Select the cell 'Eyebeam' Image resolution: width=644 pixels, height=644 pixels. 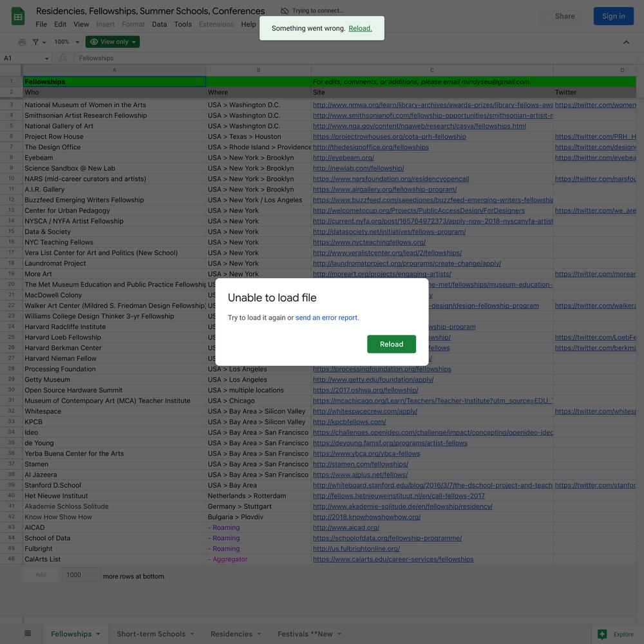coord(114,158)
